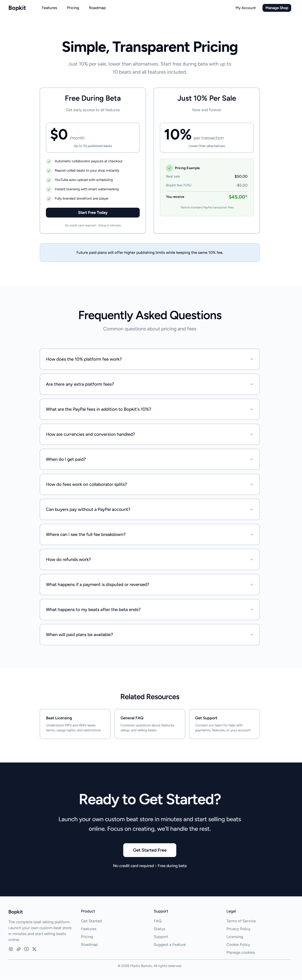
Task: Expand the 'How does the 10% platform fee work?' question
Action: coord(150,359)
